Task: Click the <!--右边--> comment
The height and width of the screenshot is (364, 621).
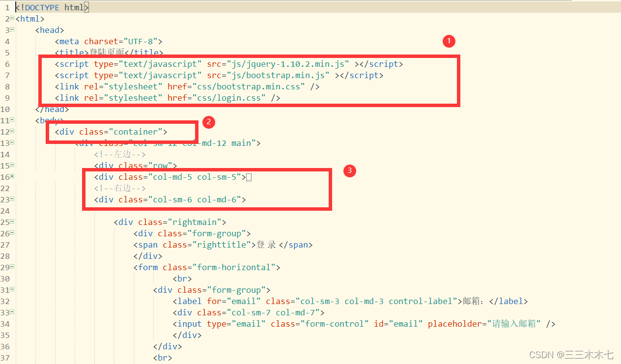Action: pos(120,188)
